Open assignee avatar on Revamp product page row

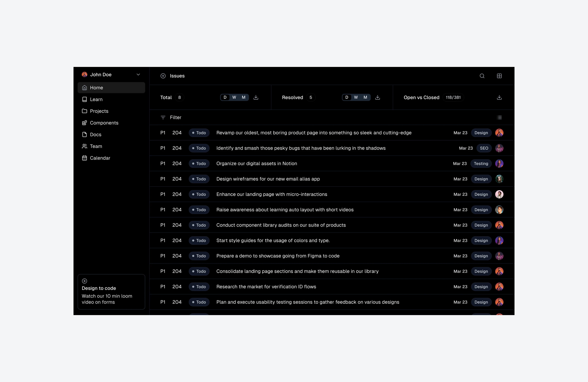click(x=499, y=133)
